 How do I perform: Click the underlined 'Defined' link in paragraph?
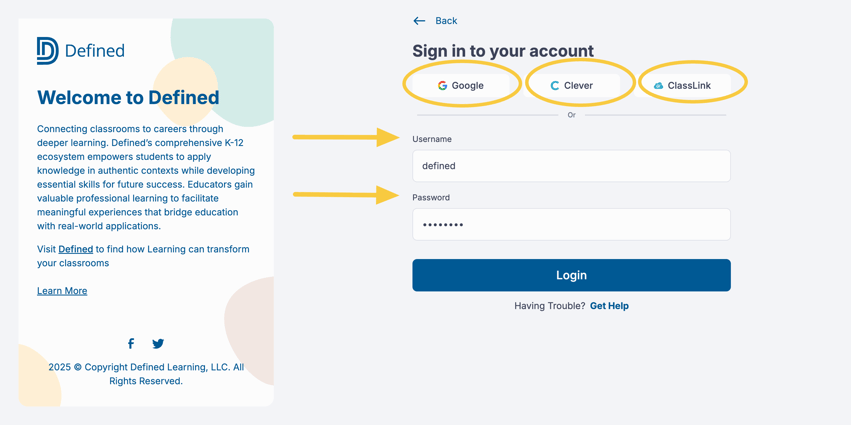[76, 249]
